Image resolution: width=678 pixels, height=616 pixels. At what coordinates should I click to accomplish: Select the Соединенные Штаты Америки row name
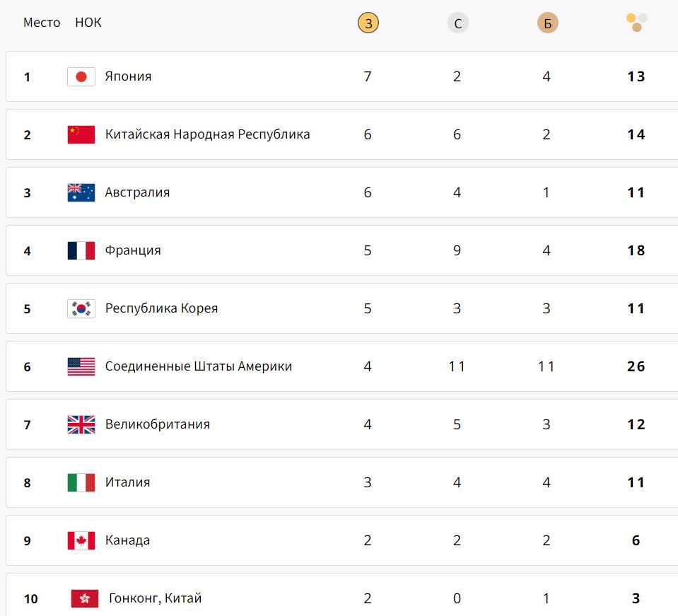coord(198,366)
